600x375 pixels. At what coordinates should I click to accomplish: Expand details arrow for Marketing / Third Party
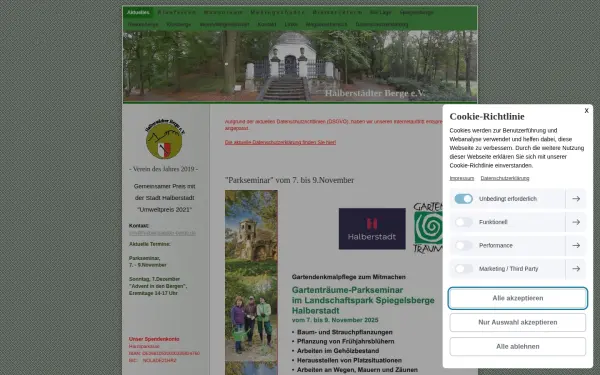[x=576, y=269]
